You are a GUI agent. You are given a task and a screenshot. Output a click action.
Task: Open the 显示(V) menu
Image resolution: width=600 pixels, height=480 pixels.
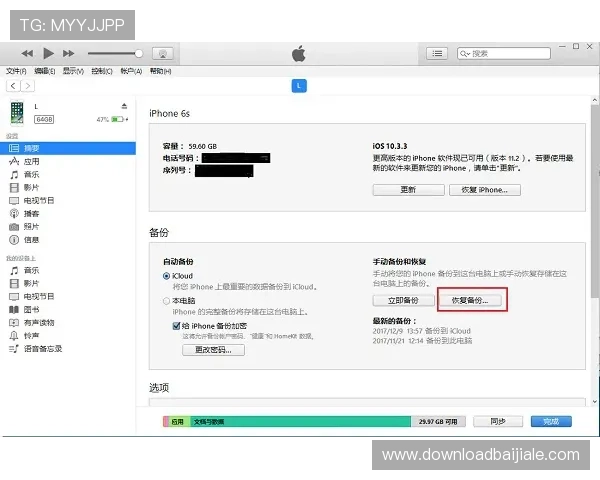click(x=73, y=71)
